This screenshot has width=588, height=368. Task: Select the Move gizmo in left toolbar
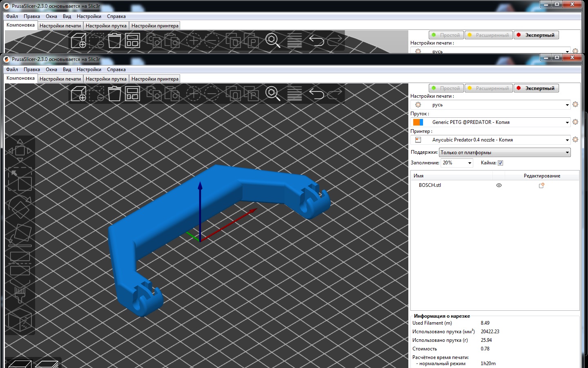coord(20,150)
